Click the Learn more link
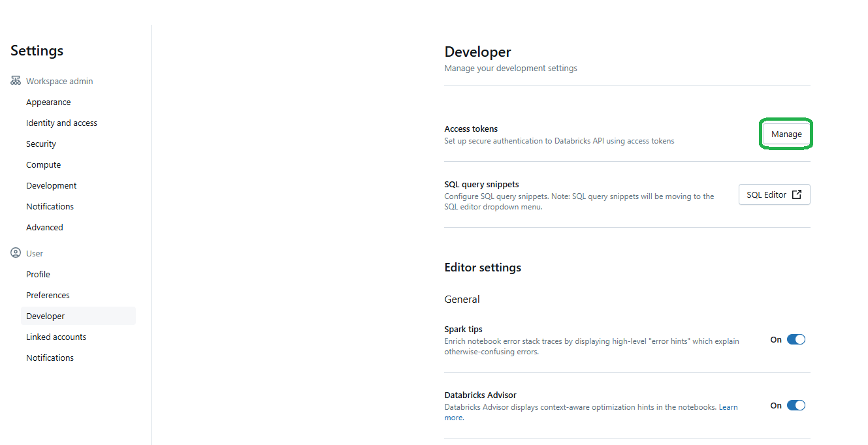This screenshot has width=868, height=445. click(x=728, y=406)
